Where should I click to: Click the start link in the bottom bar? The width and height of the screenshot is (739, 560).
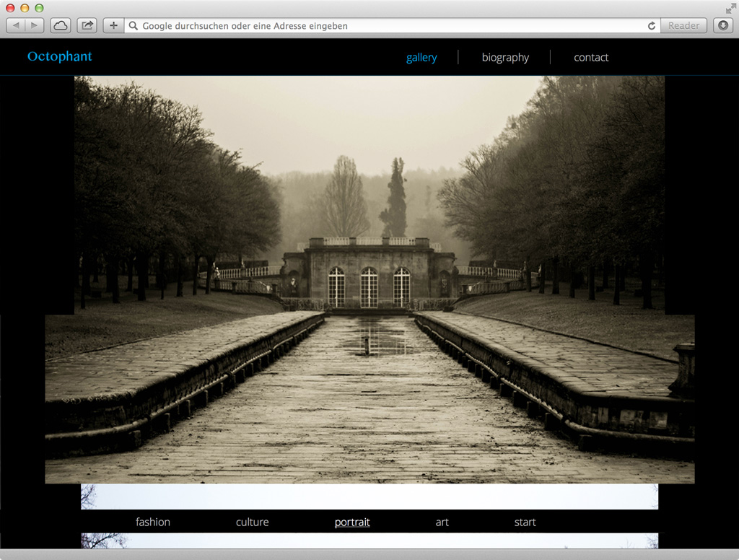tap(525, 522)
